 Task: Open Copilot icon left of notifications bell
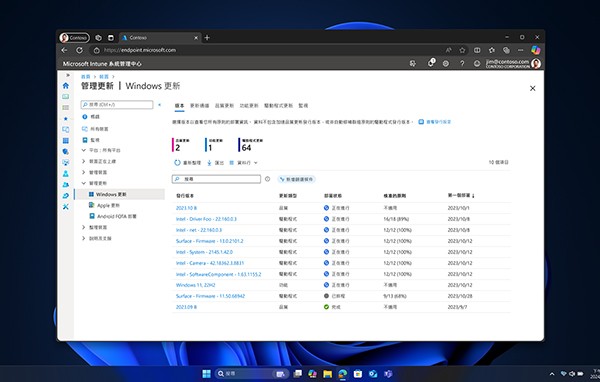412,64
